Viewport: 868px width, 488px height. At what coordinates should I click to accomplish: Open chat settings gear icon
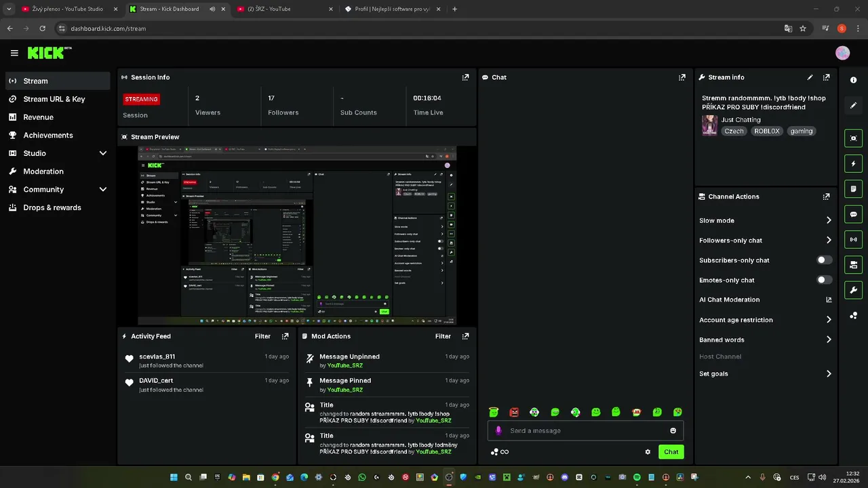[x=648, y=452]
